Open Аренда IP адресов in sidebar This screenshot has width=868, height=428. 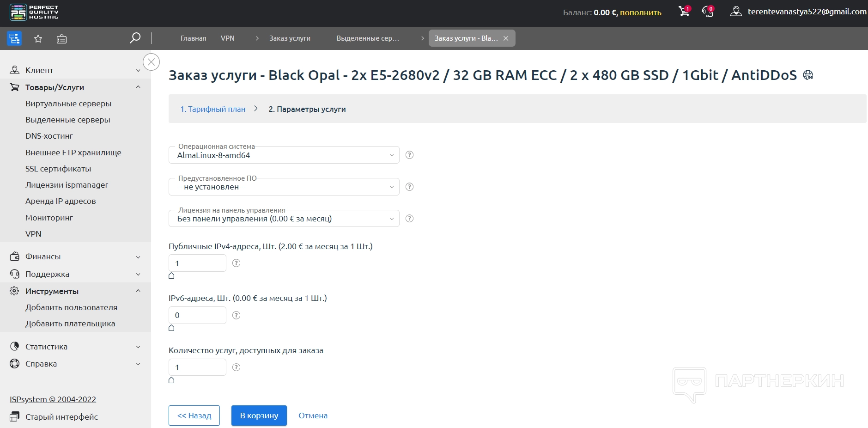(61, 201)
